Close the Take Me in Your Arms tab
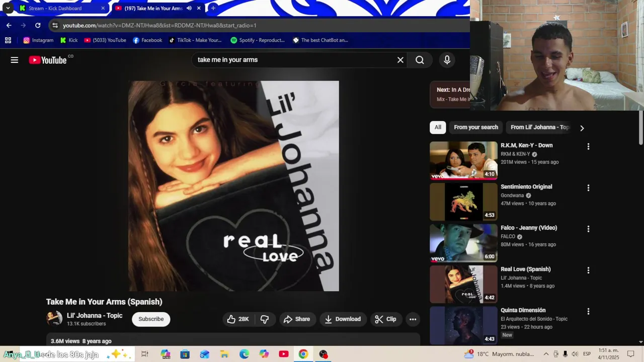Screen dimensions: 644x362 (199, 8)
